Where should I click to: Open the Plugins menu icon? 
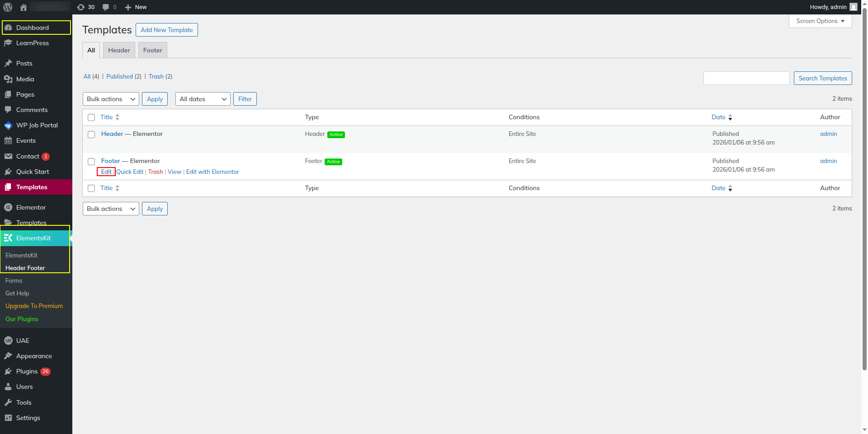click(8, 371)
